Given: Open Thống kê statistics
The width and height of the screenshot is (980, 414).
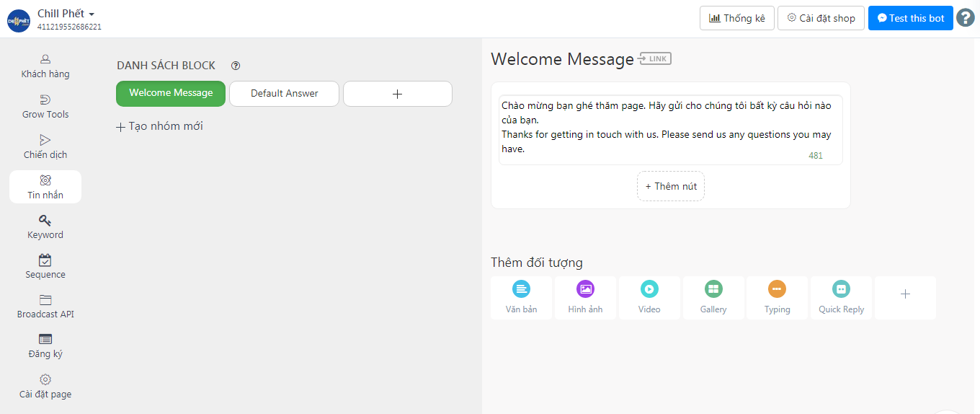Looking at the screenshot, I should click(x=737, y=18).
